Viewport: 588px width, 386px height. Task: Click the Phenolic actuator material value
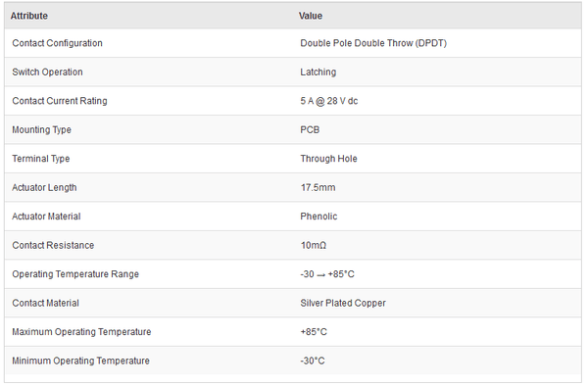318,217
